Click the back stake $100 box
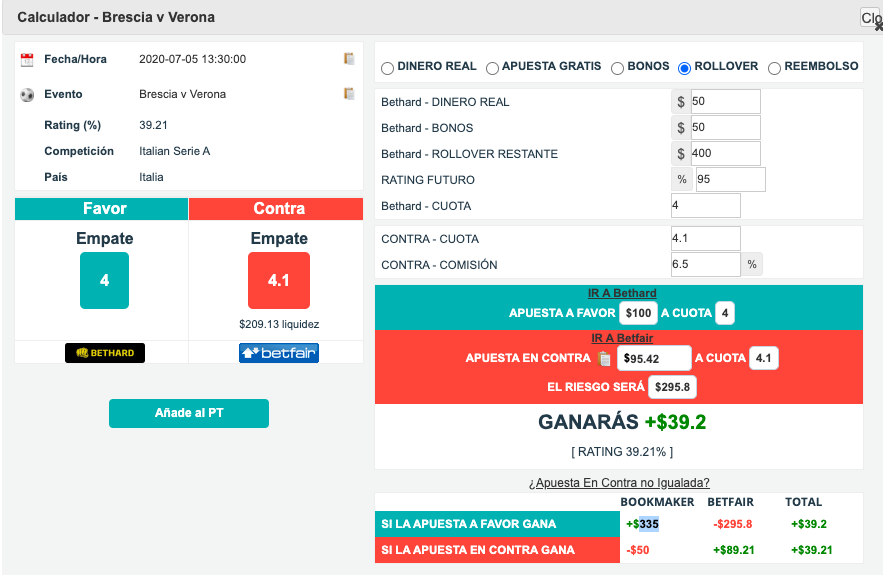 tap(638, 313)
